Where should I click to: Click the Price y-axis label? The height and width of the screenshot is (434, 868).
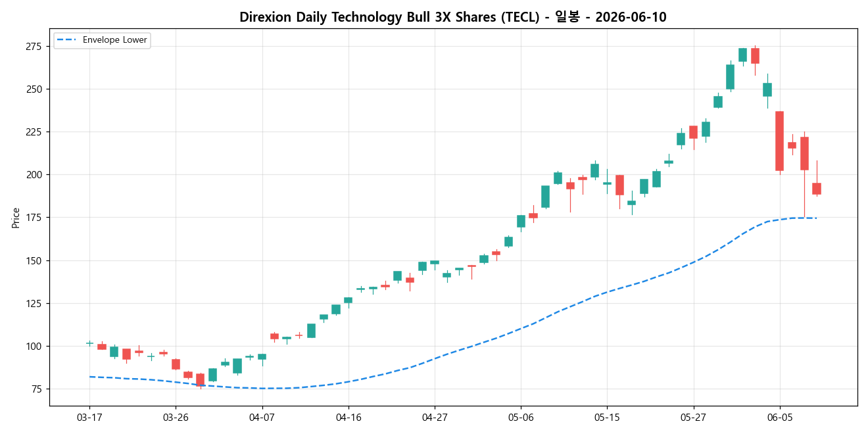(x=15, y=218)
